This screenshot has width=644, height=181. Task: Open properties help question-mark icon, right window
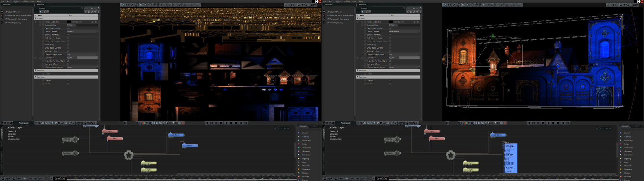tap(420, 12)
